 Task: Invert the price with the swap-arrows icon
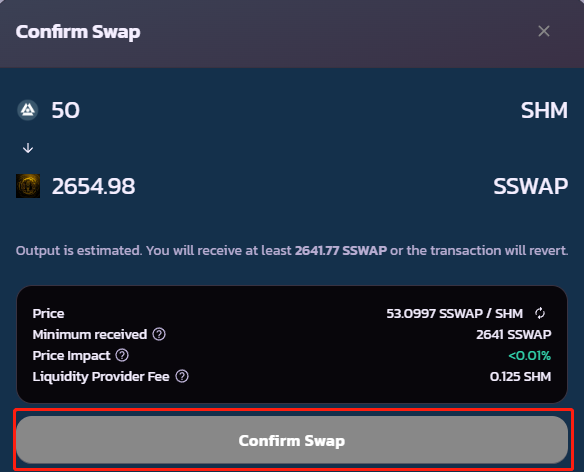(540, 313)
